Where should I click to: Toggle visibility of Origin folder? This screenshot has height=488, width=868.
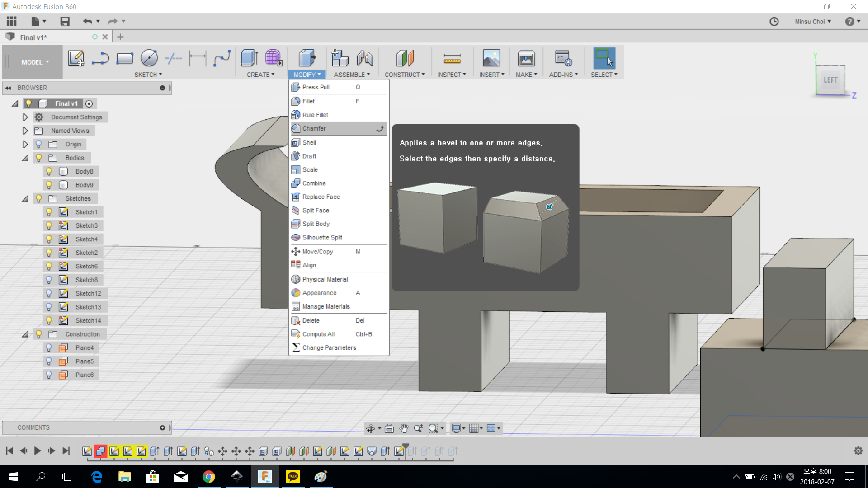[39, 144]
